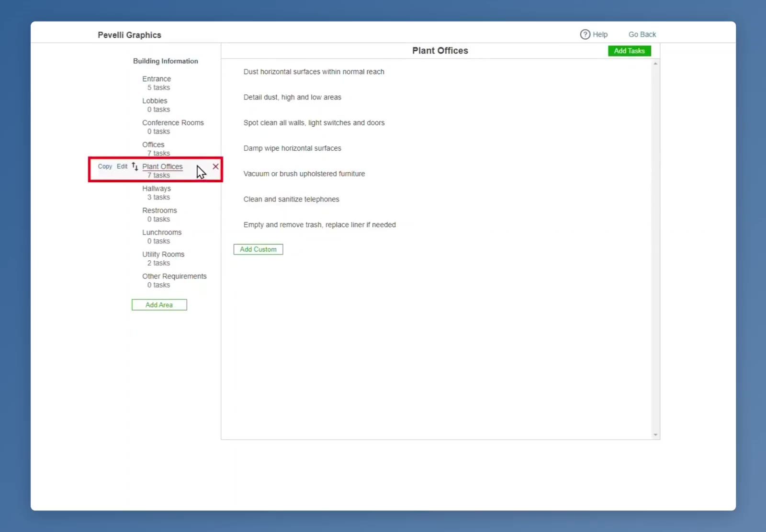Open the Conference Rooms area
This screenshot has height=532, width=766.
173,123
